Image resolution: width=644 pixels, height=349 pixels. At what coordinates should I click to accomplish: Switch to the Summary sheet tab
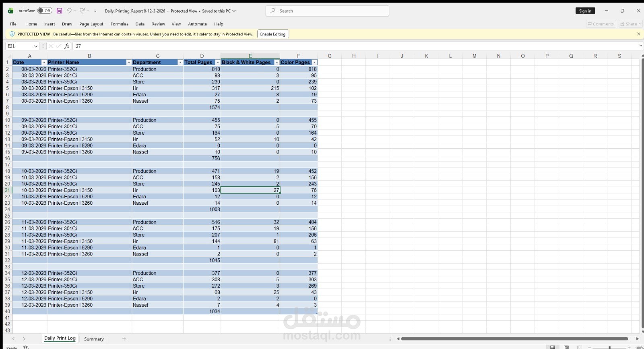pyautogui.click(x=94, y=339)
